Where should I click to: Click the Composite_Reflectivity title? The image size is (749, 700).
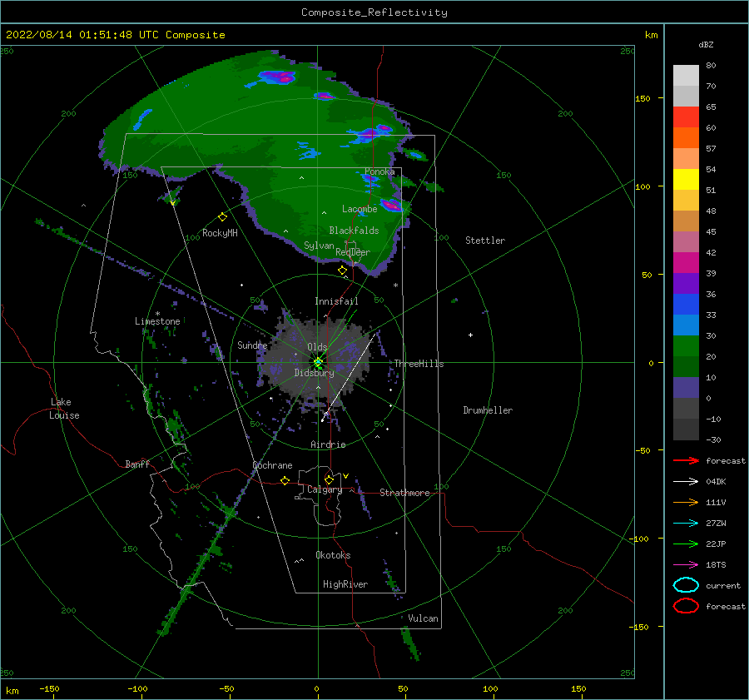coord(374,12)
